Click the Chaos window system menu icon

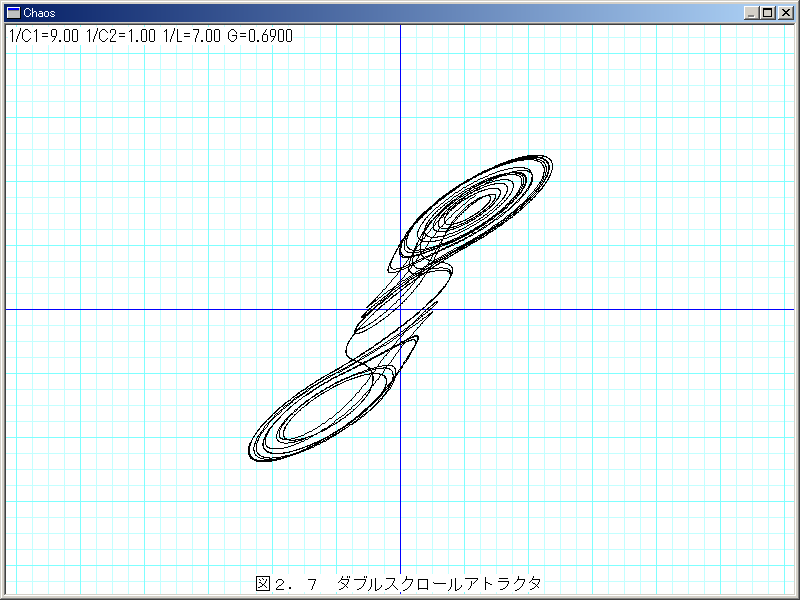click(x=13, y=13)
